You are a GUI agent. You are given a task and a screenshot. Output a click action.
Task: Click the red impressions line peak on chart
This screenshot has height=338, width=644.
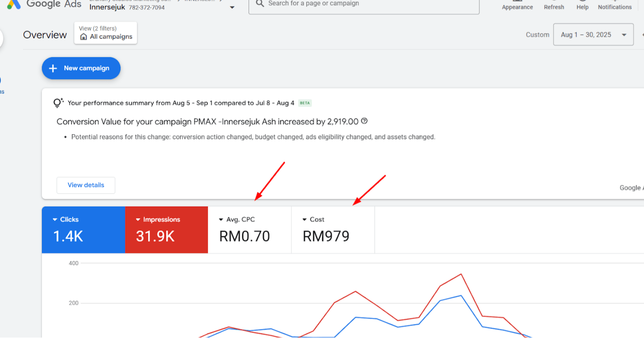pyautogui.click(x=461, y=274)
